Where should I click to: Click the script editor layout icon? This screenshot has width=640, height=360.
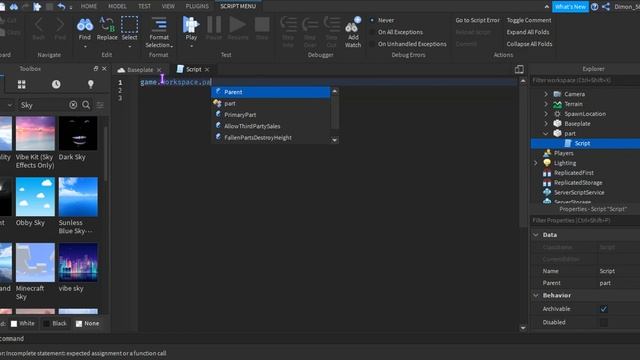pyautogui.click(x=519, y=69)
